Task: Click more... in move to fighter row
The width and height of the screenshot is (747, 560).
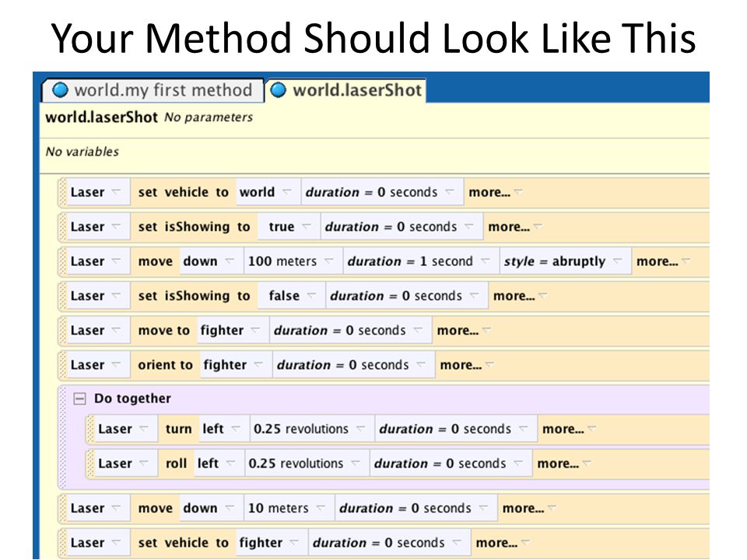Action: coord(464,330)
